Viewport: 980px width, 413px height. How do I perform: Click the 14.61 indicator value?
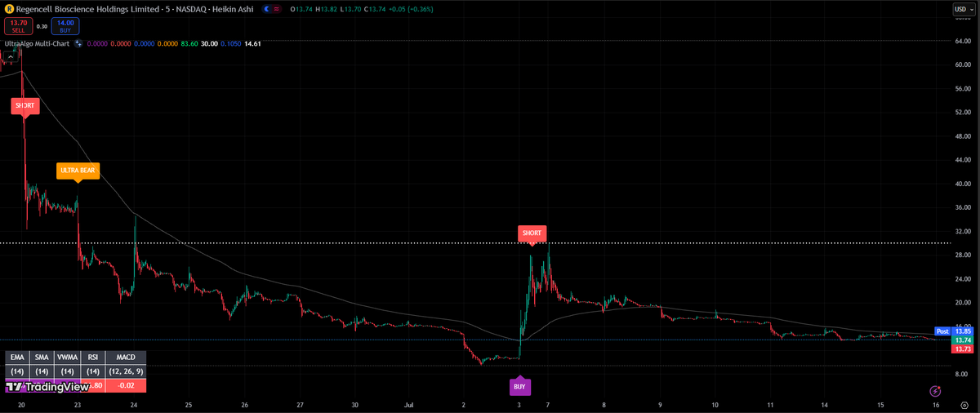[252, 43]
